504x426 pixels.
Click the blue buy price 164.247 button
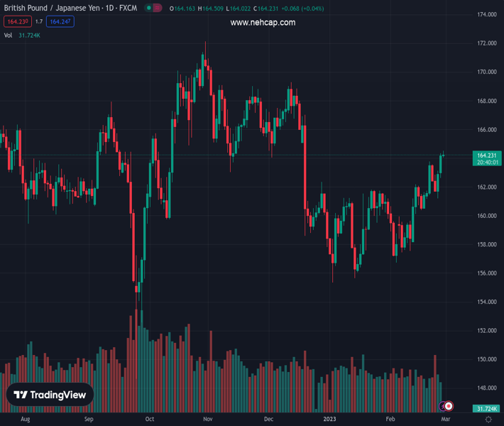[60, 22]
